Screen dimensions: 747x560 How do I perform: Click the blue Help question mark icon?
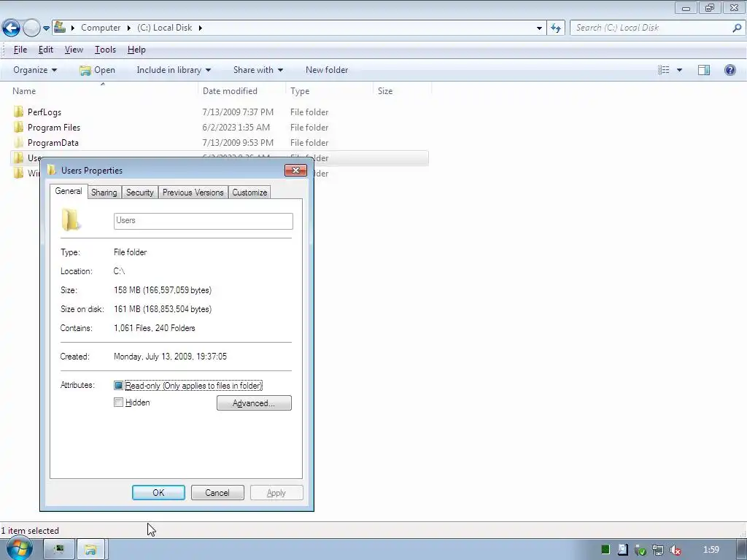729,70
